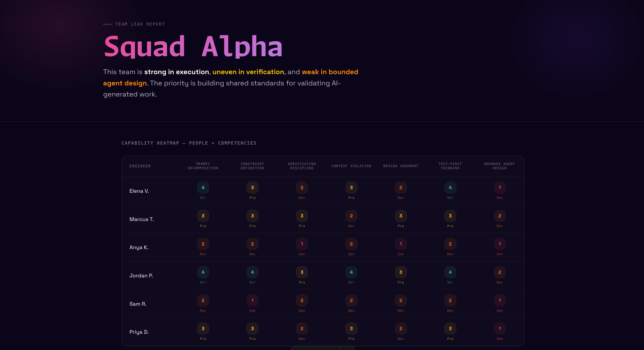Open Marcus T.'s Bounded Agent Design score 2
Image resolution: width=644 pixels, height=350 pixels.
pyautogui.click(x=499, y=216)
